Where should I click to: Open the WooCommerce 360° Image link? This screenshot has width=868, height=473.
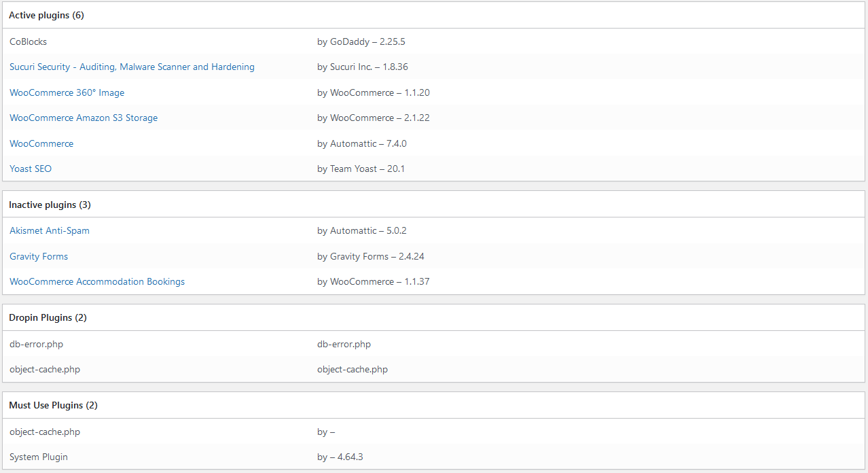pyautogui.click(x=67, y=92)
